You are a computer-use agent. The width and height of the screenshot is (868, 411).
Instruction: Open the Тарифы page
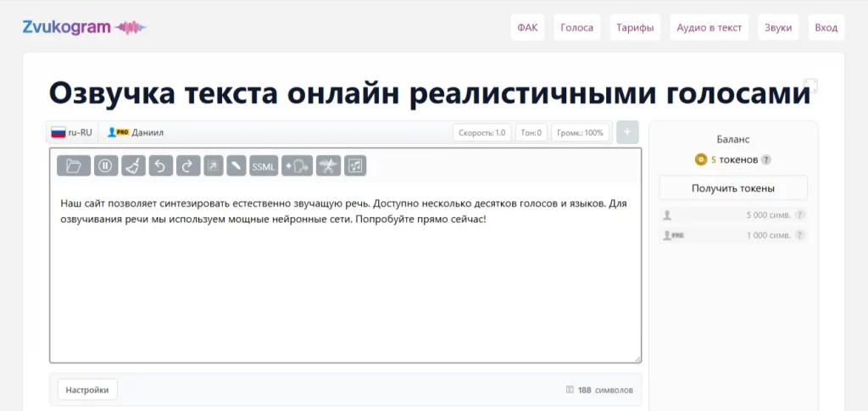(x=635, y=28)
